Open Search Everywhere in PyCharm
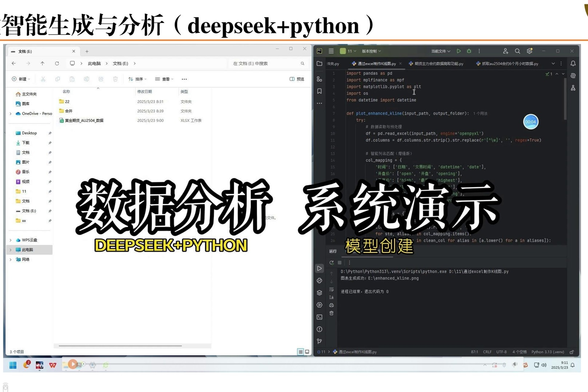 point(518,51)
